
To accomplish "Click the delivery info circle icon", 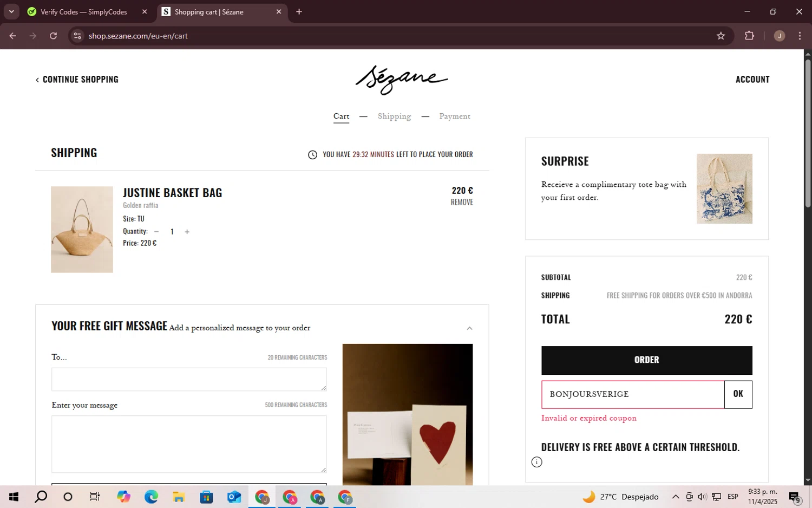I will pos(536,462).
